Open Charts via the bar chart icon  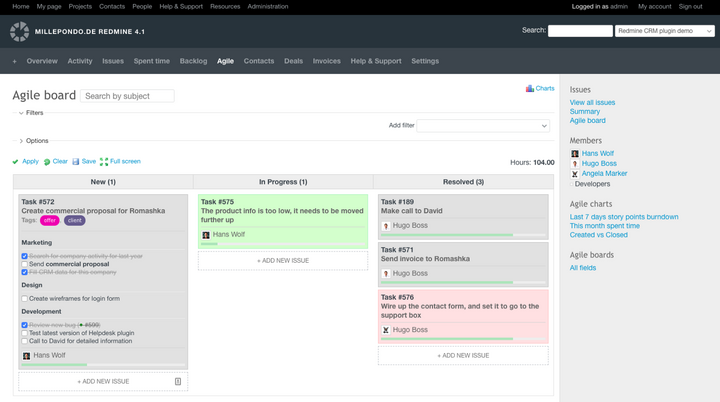530,89
